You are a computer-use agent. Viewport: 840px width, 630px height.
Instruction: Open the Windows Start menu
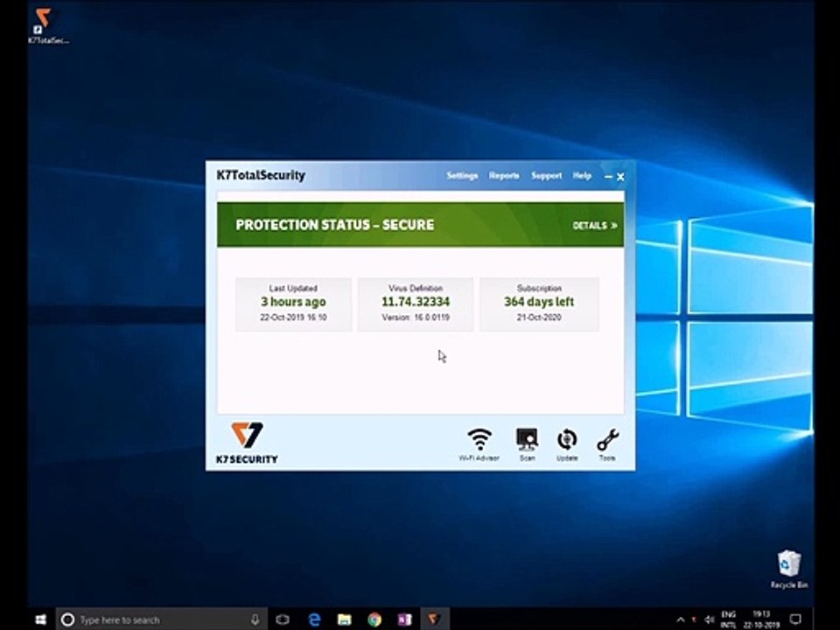(x=41, y=619)
